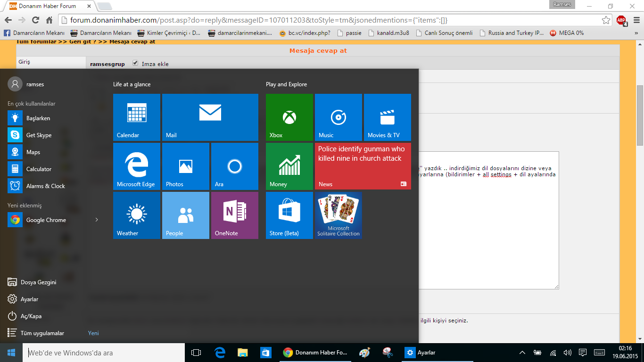Open the People tile
This screenshot has height=362, width=644.
(x=186, y=215)
